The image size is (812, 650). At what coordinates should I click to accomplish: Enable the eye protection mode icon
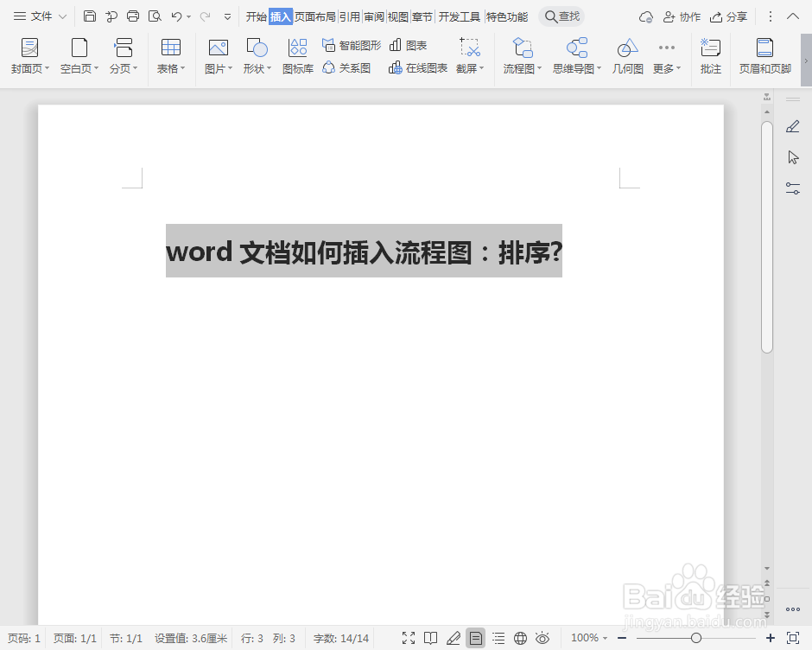click(542, 638)
